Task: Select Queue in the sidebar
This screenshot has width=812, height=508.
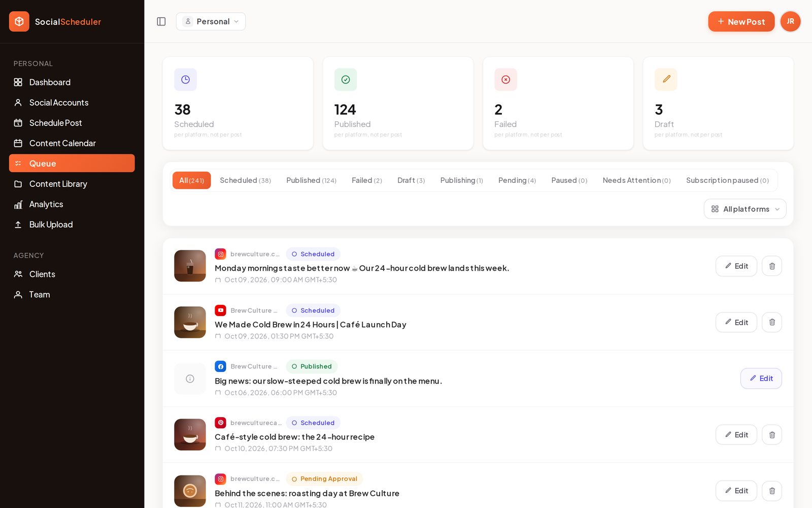Action: click(72, 163)
